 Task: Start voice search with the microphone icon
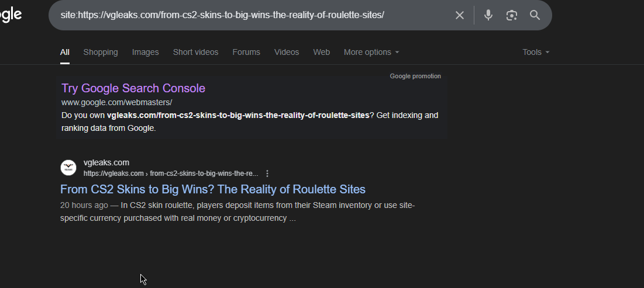488,15
